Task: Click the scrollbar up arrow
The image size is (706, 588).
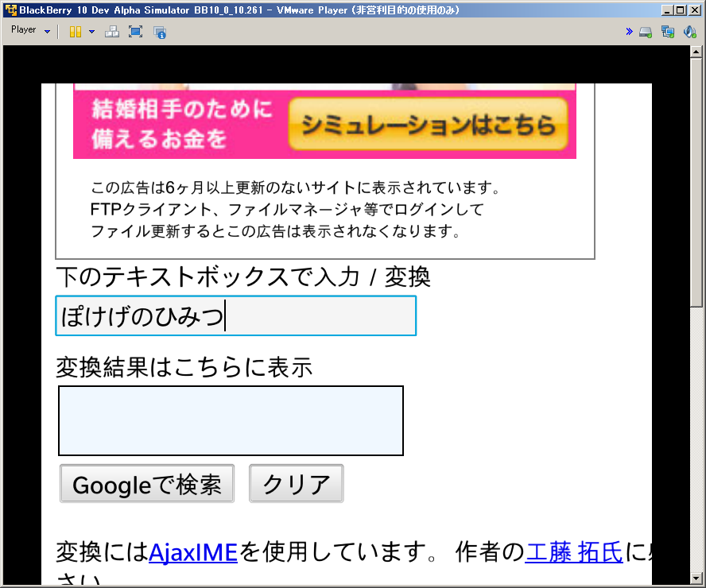Action: (696, 52)
